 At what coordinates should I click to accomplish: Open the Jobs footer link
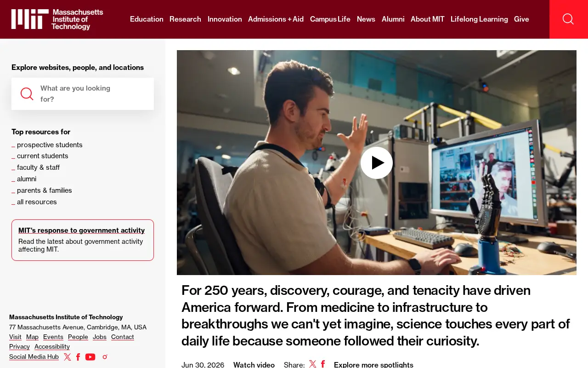click(100, 337)
